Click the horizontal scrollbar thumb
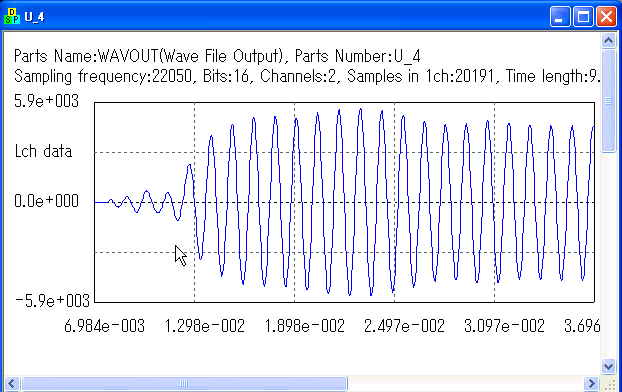This screenshot has width=622, height=392. pyautogui.click(x=184, y=383)
